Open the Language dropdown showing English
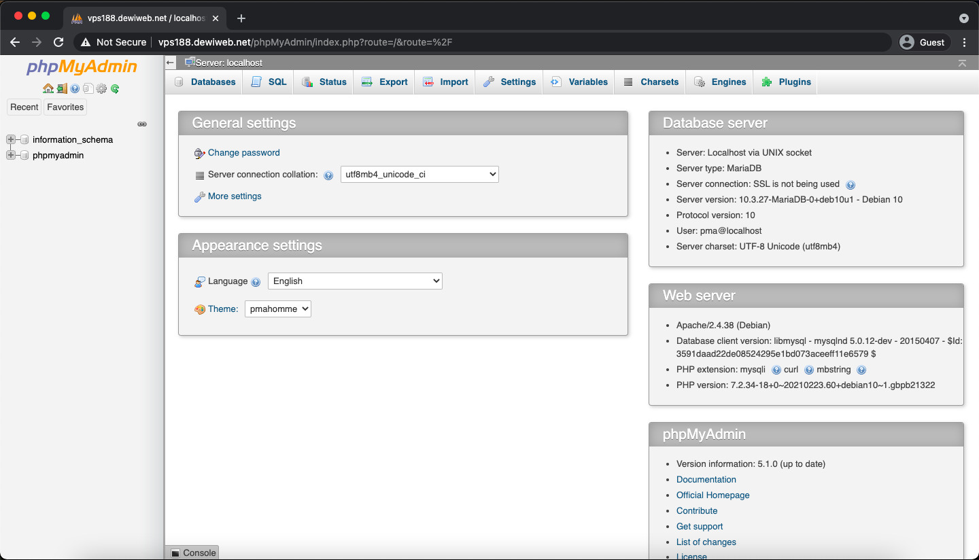Viewport: 979px width, 560px height. [x=355, y=281]
